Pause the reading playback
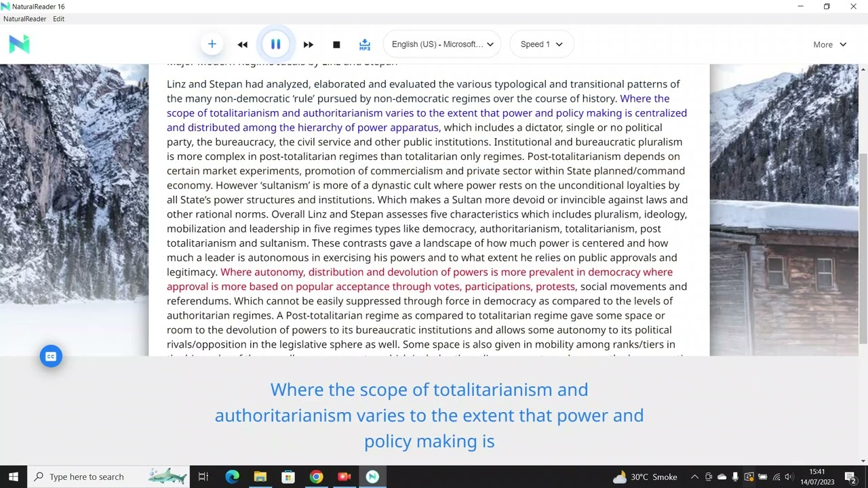The height and width of the screenshot is (488, 868). (x=275, y=44)
